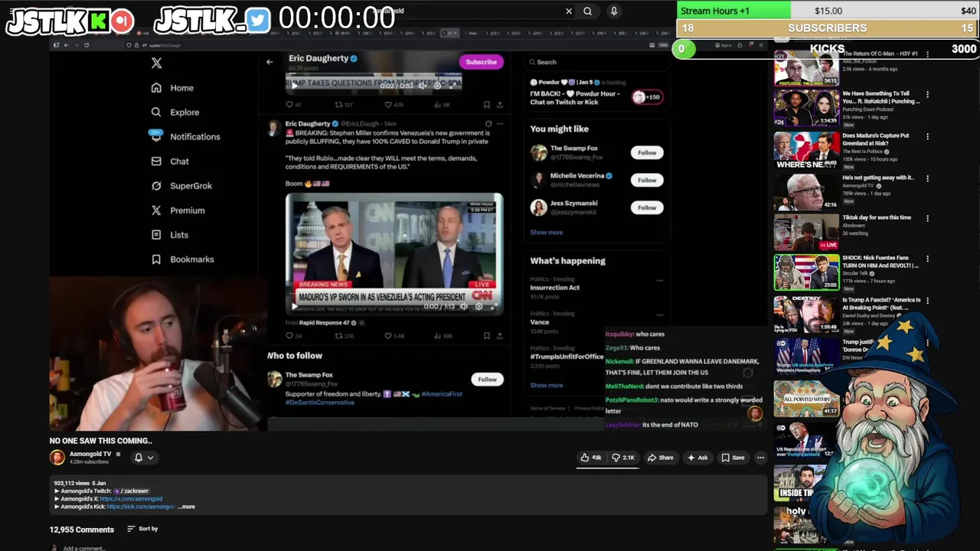Expand description with ...more

[187, 507]
